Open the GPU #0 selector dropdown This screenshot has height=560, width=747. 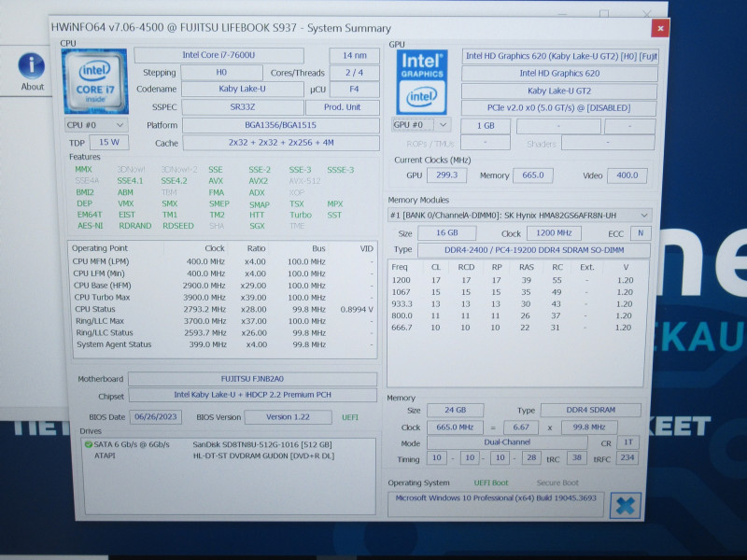tap(421, 125)
